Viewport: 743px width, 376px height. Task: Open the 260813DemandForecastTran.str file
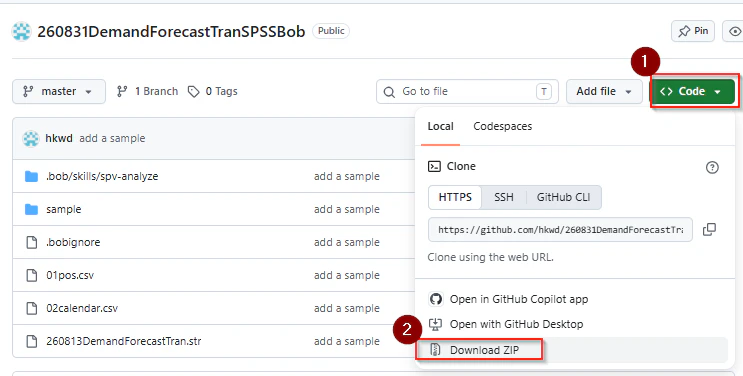(123, 341)
